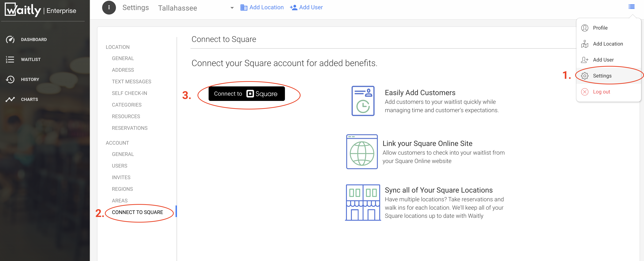Viewport: 644px width, 261px height.
Task: Open Waitlist via its list icon
Action: [x=10, y=60]
